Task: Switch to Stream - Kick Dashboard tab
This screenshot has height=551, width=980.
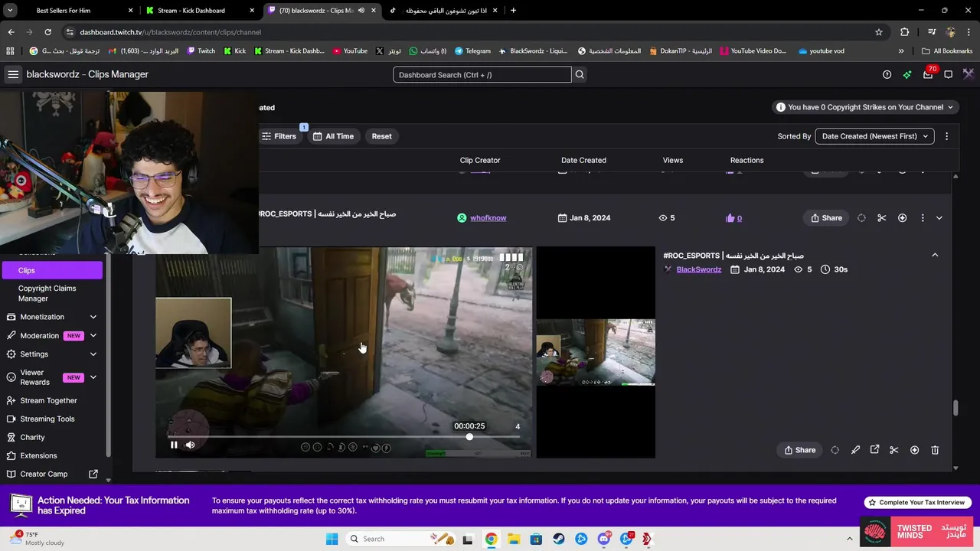Action: point(200,11)
